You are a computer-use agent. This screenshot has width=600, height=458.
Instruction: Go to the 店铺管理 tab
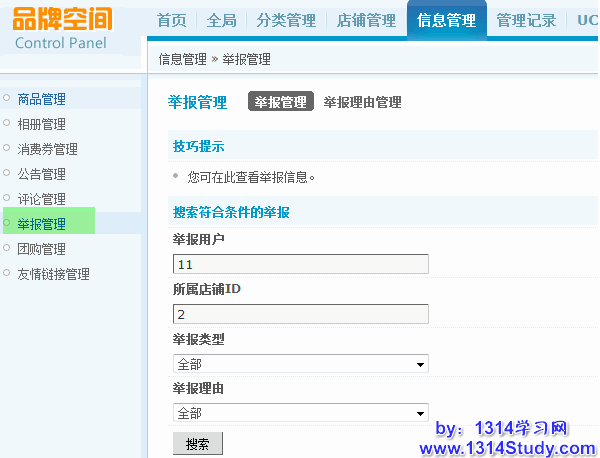366,20
